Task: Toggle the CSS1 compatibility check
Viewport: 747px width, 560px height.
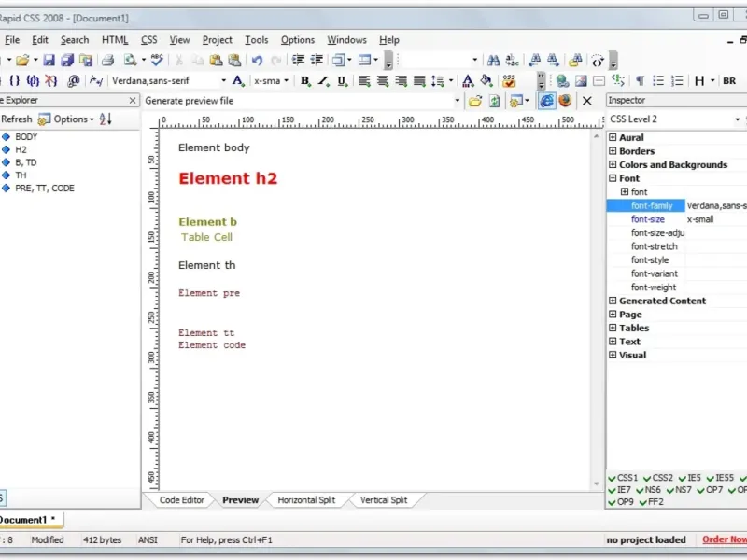Action: [x=623, y=478]
